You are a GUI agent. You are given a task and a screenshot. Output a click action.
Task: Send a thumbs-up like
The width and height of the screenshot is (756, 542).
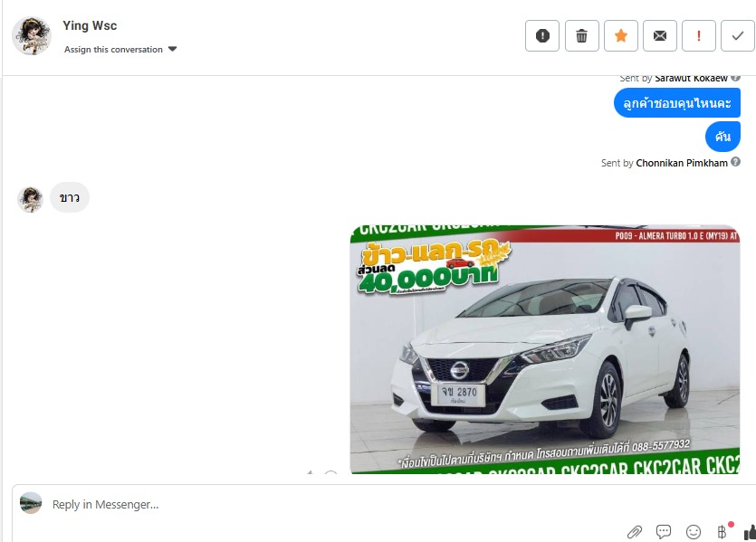pyautogui.click(x=750, y=532)
